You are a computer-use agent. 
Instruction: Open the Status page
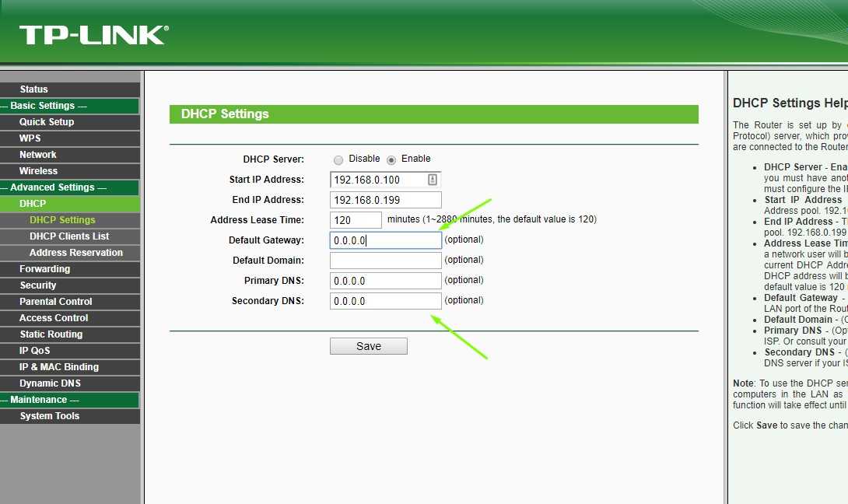point(33,89)
